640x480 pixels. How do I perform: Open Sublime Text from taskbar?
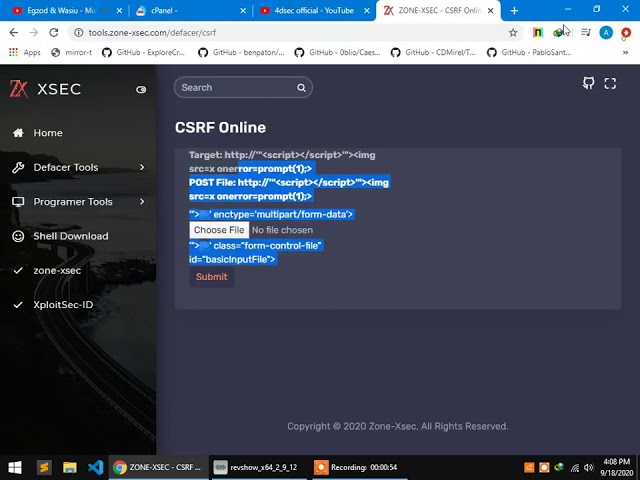[44, 467]
